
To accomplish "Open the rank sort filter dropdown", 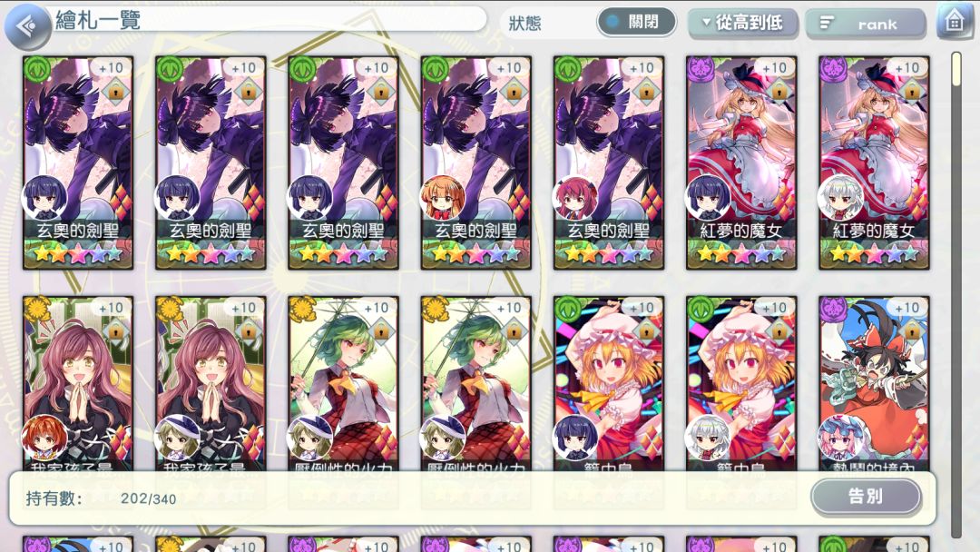I will 865,24.
